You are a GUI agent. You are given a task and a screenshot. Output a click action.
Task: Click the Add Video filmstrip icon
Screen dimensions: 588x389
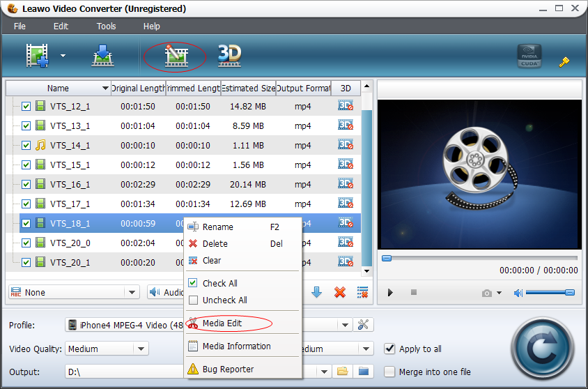pos(37,56)
